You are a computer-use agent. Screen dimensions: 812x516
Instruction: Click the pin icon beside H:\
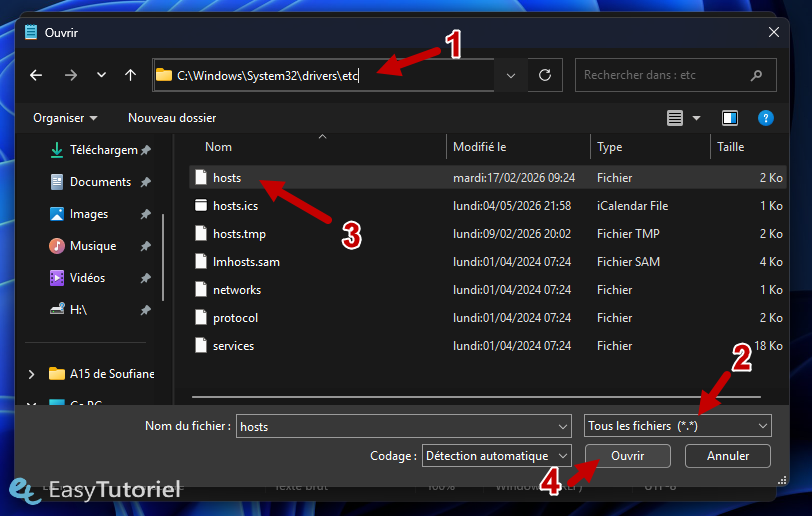(146, 310)
